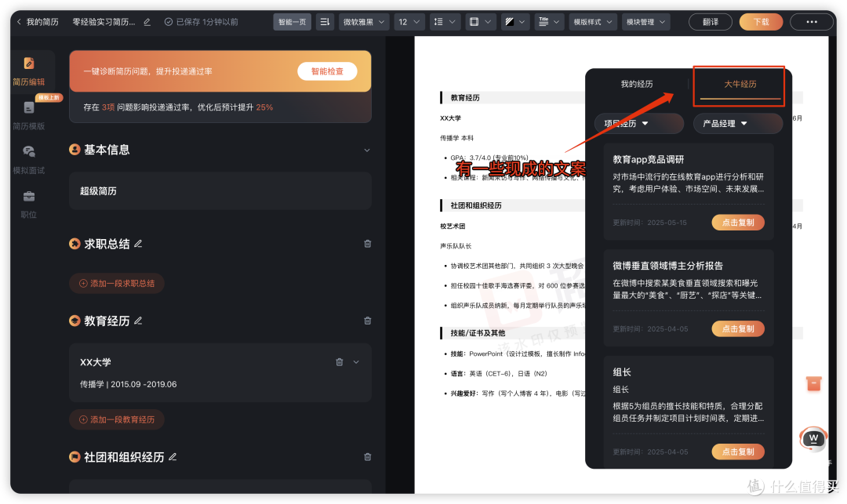Click 添加一段求职总结

pos(117,283)
